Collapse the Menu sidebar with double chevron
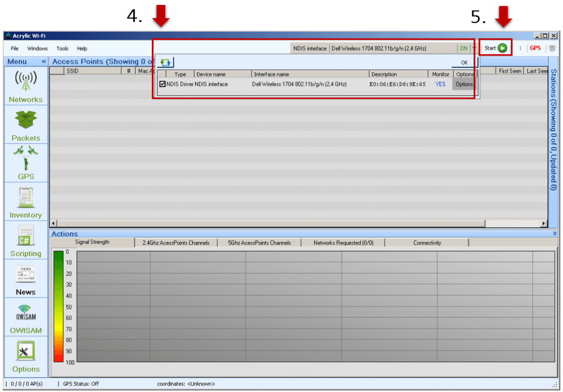Viewport: 563px width, 392px height. tap(43, 62)
